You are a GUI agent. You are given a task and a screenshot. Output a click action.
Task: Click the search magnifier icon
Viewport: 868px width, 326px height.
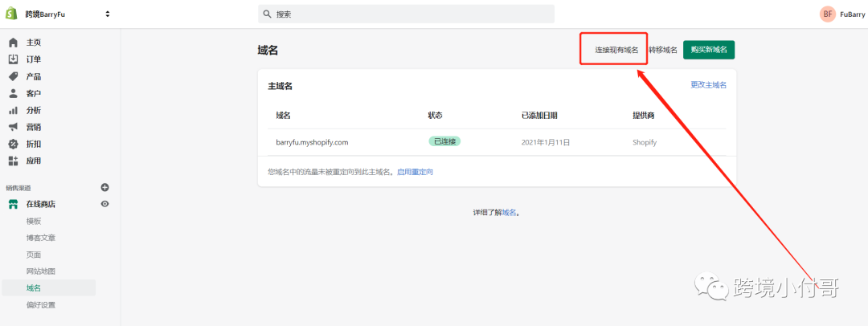coord(268,14)
